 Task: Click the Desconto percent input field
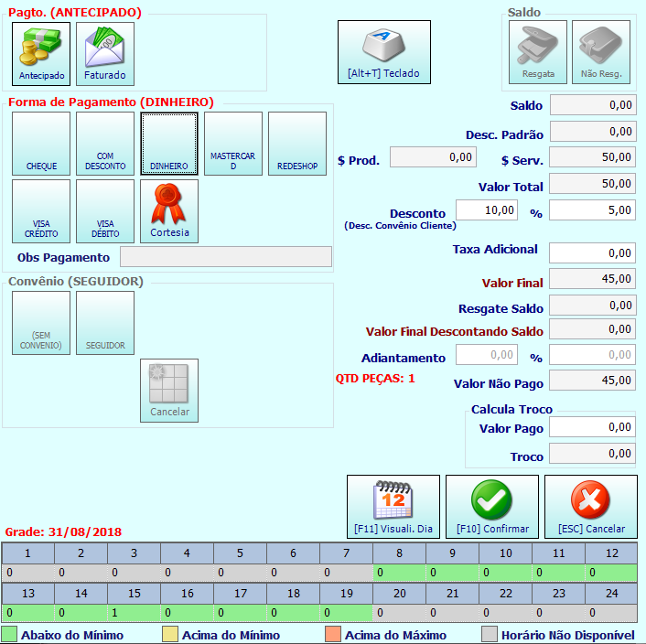click(487, 210)
